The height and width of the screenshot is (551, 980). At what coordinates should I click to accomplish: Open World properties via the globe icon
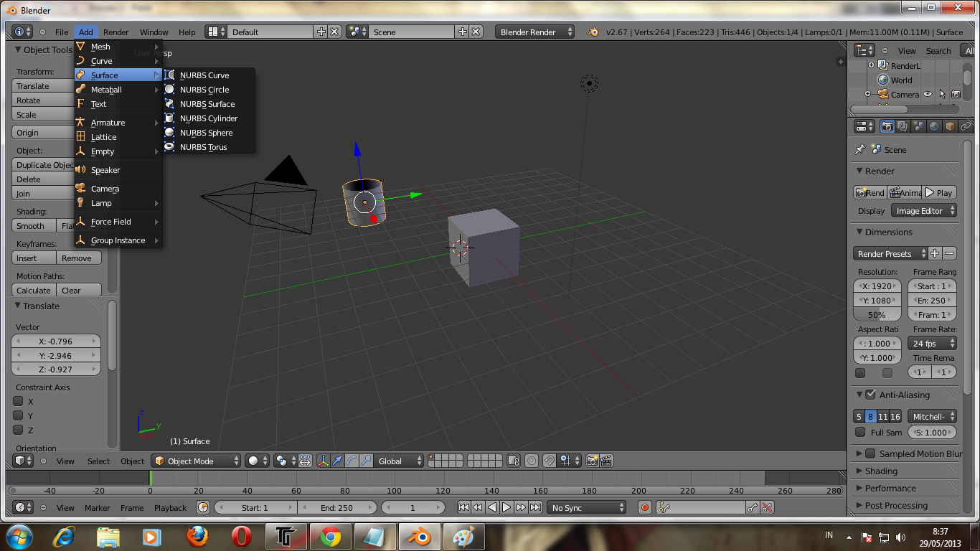click(935, 126)
